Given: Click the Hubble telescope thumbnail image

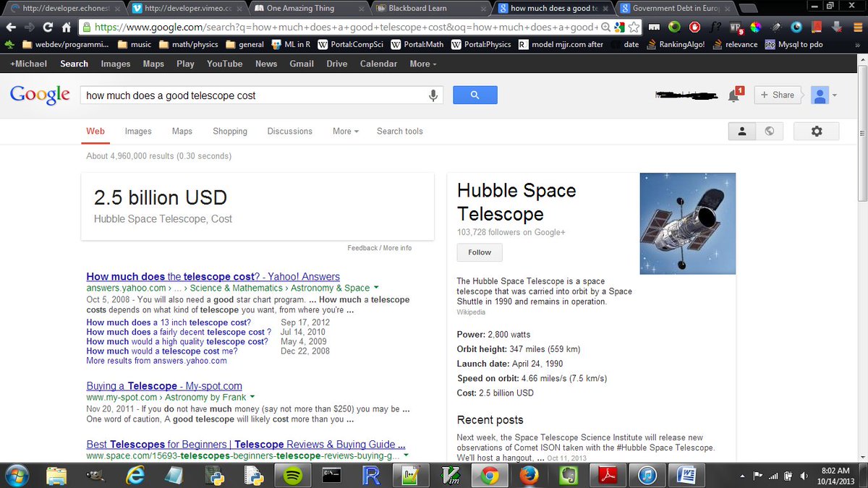Looking at the screenshot, I should (688, 223).
